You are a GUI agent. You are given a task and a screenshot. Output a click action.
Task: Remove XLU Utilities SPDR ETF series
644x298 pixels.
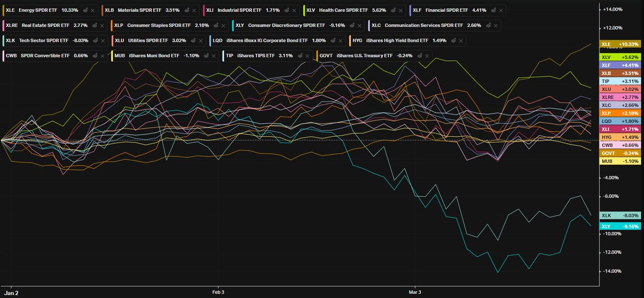pos(201,41)
